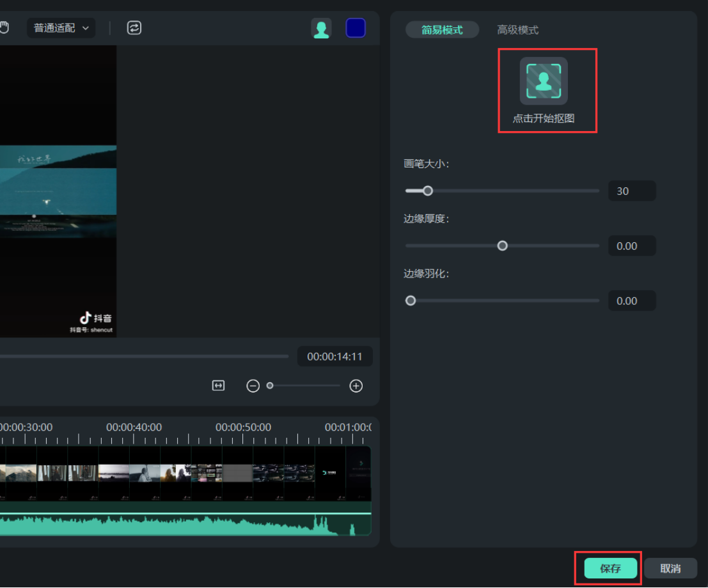Viewport: 708px width, 588px height.
Task: Click the 边缘羽化 edge feather slider handle
Action: [411, 300]
